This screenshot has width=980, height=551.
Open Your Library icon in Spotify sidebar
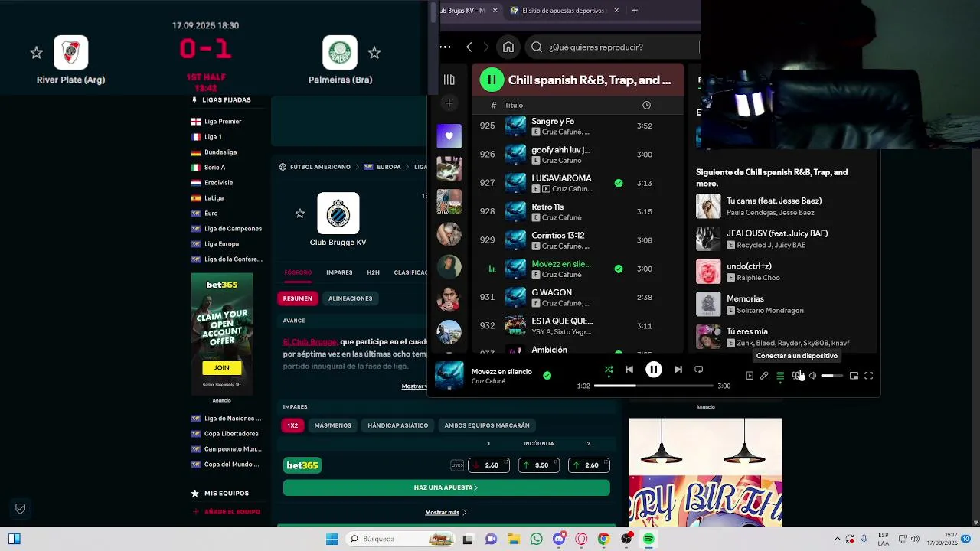(449, 80)
